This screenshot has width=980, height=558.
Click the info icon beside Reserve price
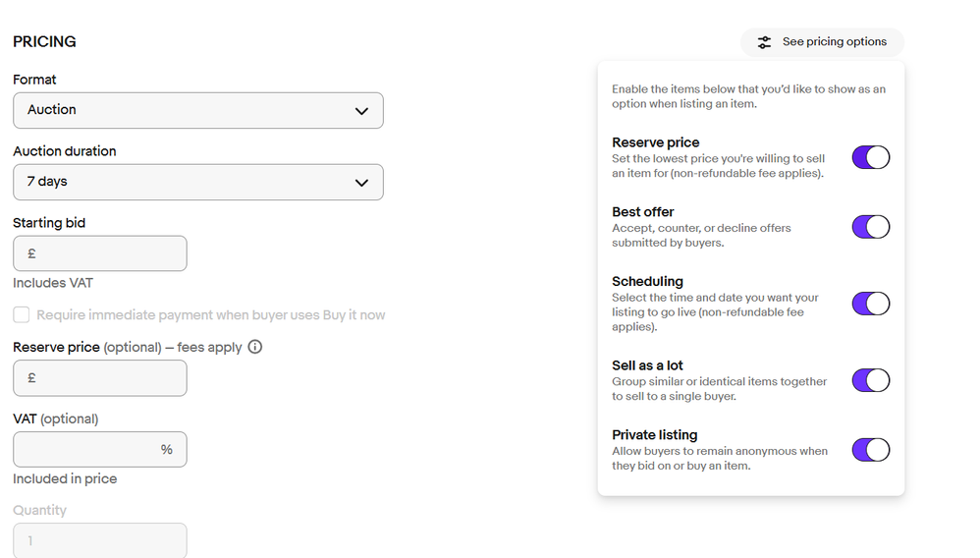[x=255, y=347]
